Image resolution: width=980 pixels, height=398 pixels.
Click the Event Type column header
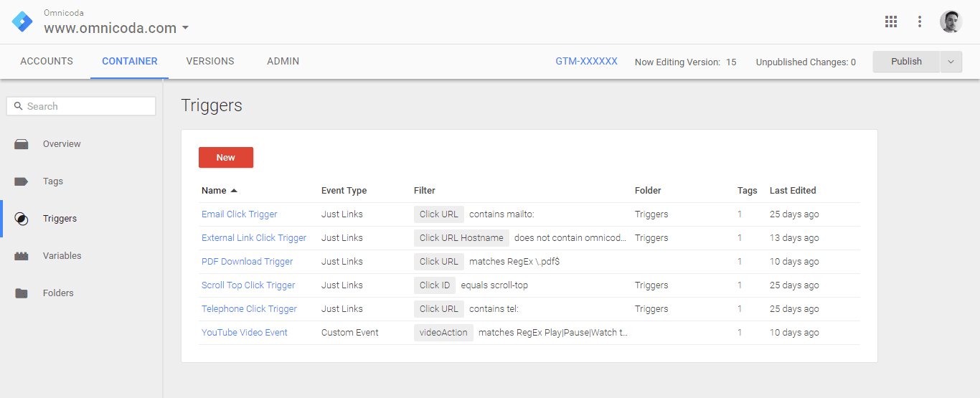click(344, 191)
